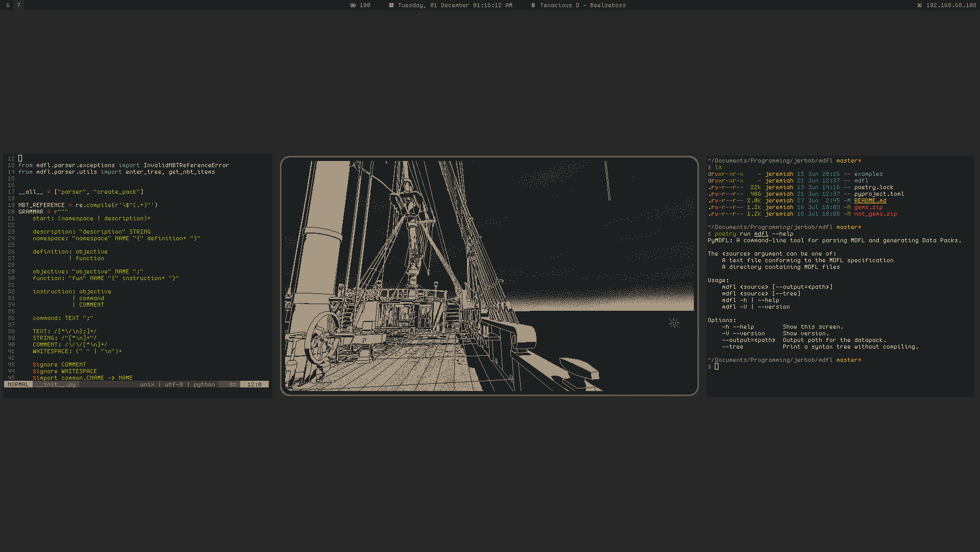980x552 pixels.
Task: Click the 'PyMDFL: A command-line tool' description line
Action: click(834, 240)
